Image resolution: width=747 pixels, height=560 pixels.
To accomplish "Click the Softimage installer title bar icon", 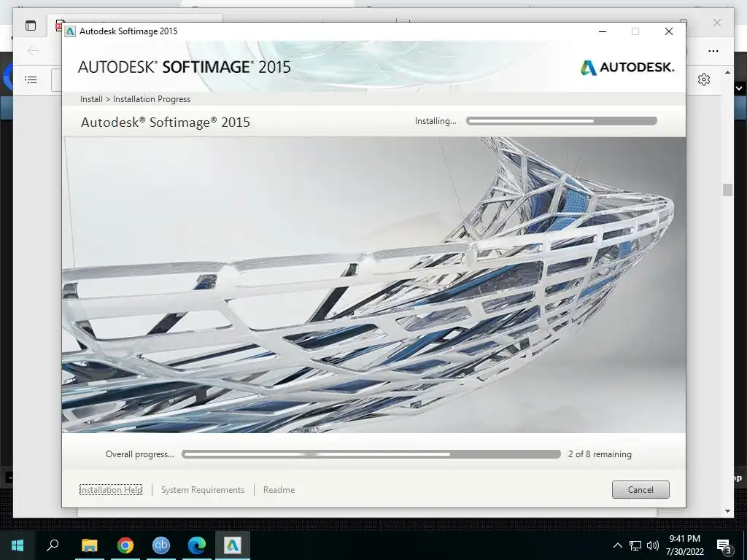I will [x=70, y=31].
